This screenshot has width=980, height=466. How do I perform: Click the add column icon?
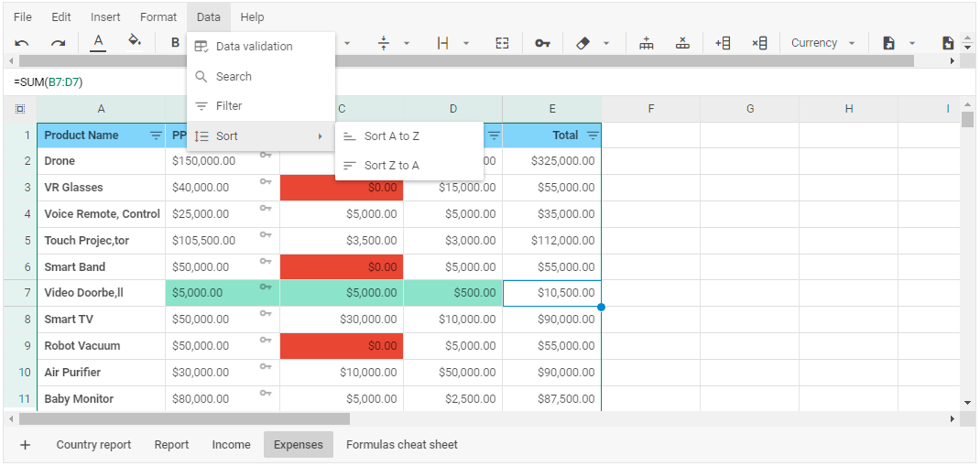(x=723, y=43)
